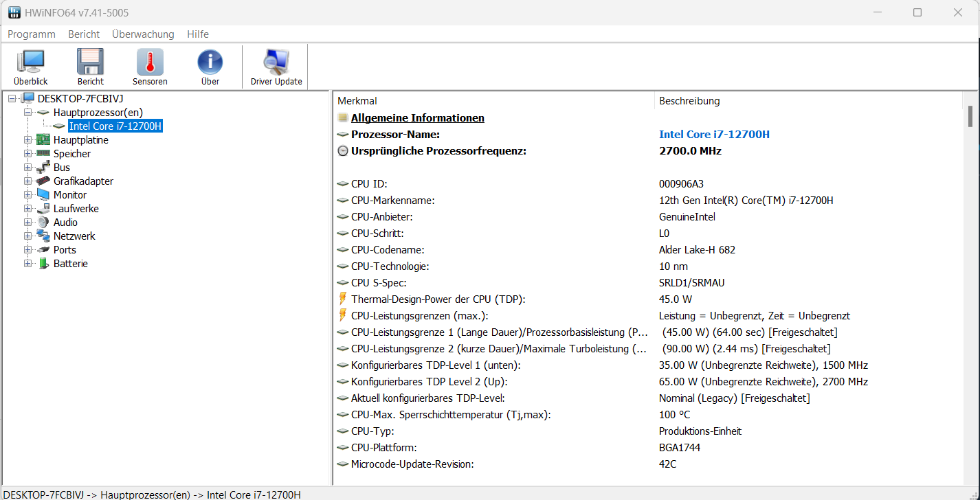Collapse the DESKTOP-7FCBIVJ root node
The width and height of the screenshot is (980, 500).
point(12,99)
